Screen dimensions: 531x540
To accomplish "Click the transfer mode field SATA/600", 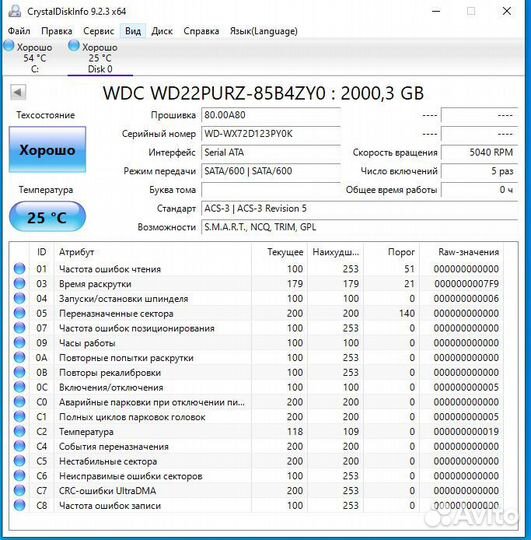I will point(271,171).
